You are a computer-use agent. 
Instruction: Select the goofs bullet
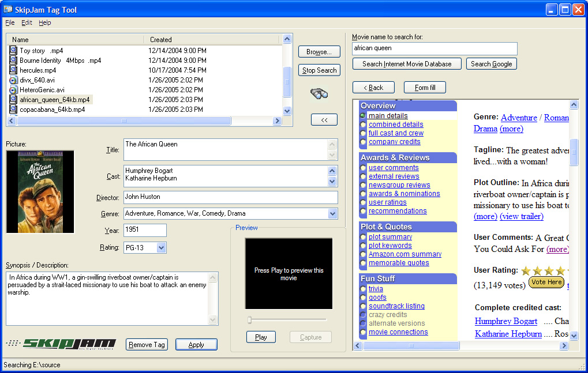click(x=363, y=297)
